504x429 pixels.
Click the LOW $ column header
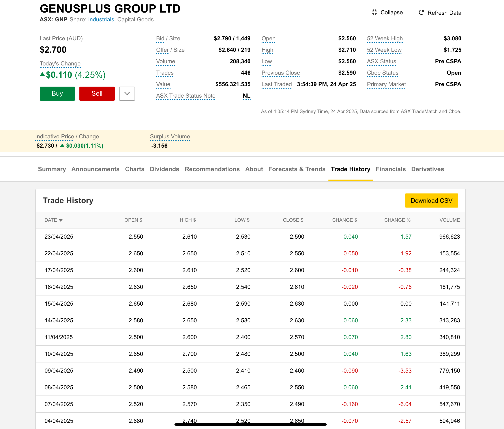[x=242, y=220]
